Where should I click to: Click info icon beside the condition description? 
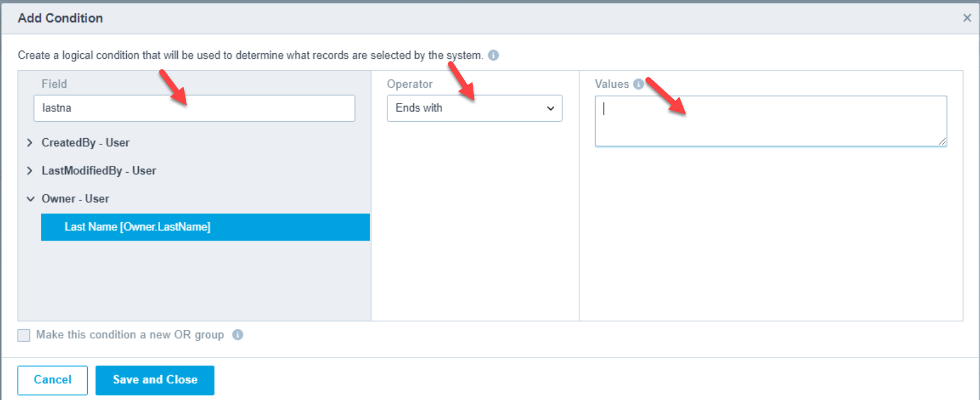tap(493, 56)
